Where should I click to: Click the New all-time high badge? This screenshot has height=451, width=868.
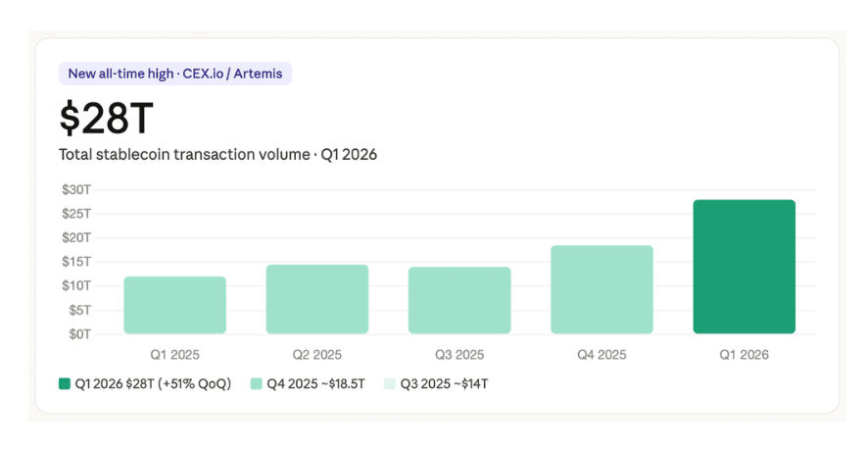coord(175,74)
